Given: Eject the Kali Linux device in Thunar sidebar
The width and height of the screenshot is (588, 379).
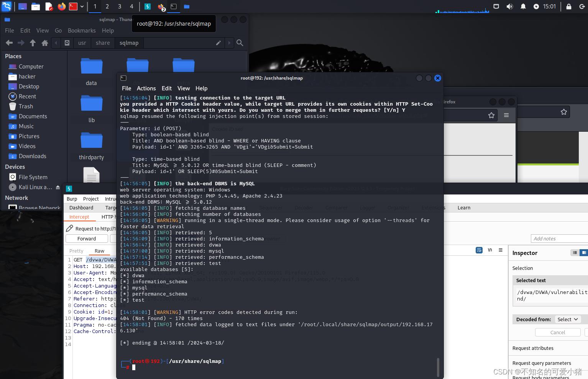Looking at the screenshot, I should point(58,187).
